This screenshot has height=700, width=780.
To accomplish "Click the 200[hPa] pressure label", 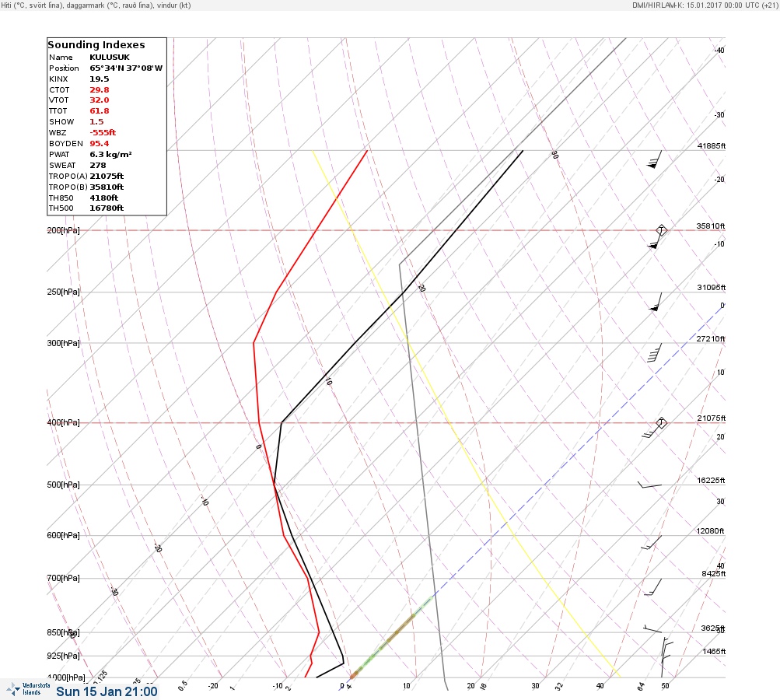I will (63, 230).
